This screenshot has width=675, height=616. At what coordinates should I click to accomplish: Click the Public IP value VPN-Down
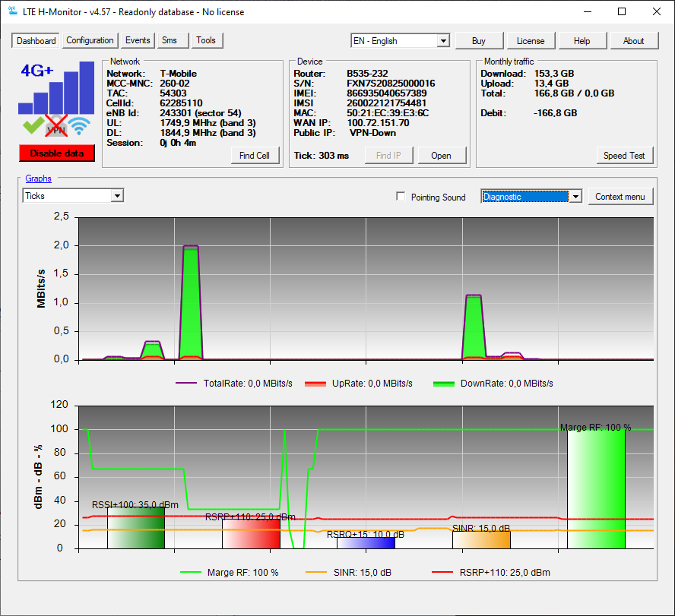372,133
